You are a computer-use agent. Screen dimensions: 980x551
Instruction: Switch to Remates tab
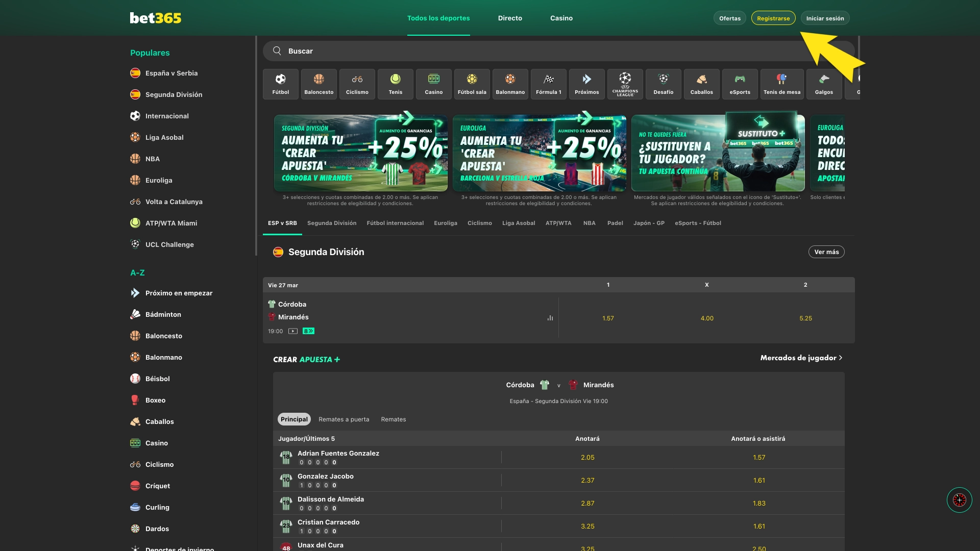pos(394,419)
